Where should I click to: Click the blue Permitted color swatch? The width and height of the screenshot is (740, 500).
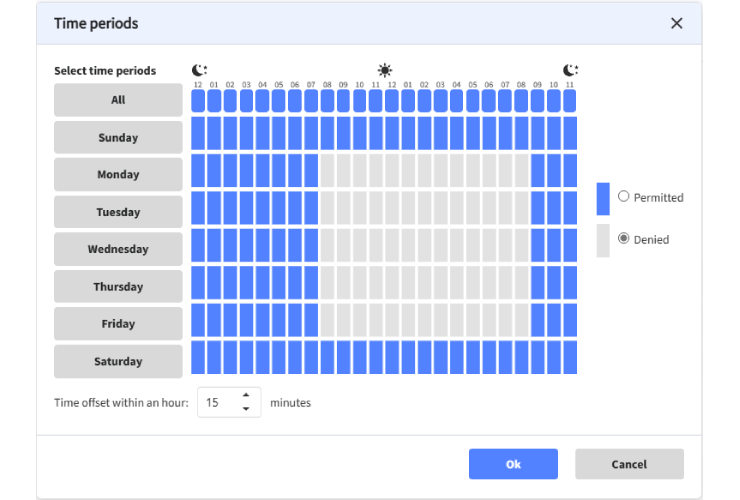point(603,198)
